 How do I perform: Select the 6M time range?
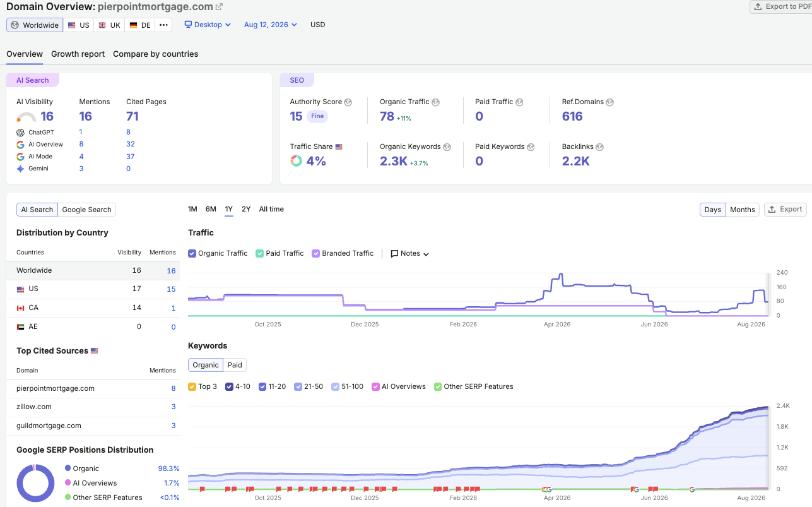(211, 210)
